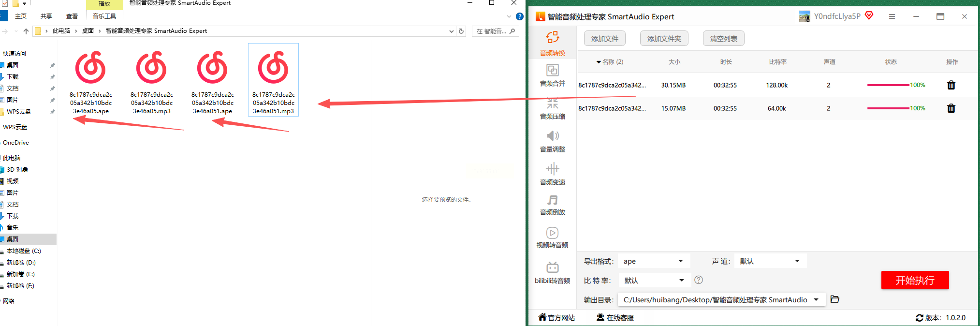Open the 比特率 bitrate dropdown

pyautogui.click(x=654, y=281)
